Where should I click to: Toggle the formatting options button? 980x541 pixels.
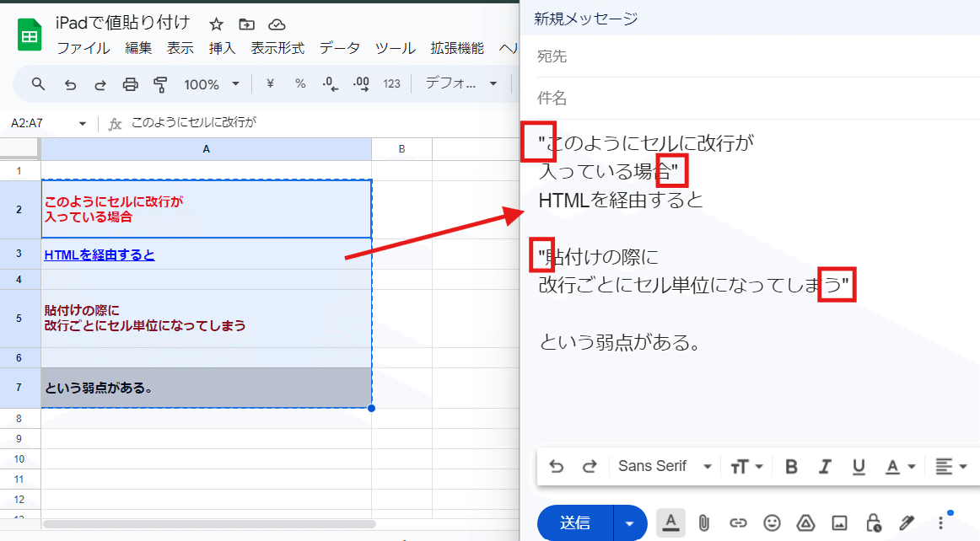pos(670,522)
